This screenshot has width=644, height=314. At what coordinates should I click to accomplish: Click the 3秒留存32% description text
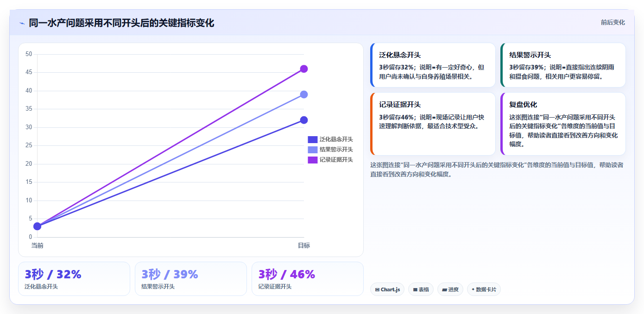432,72
